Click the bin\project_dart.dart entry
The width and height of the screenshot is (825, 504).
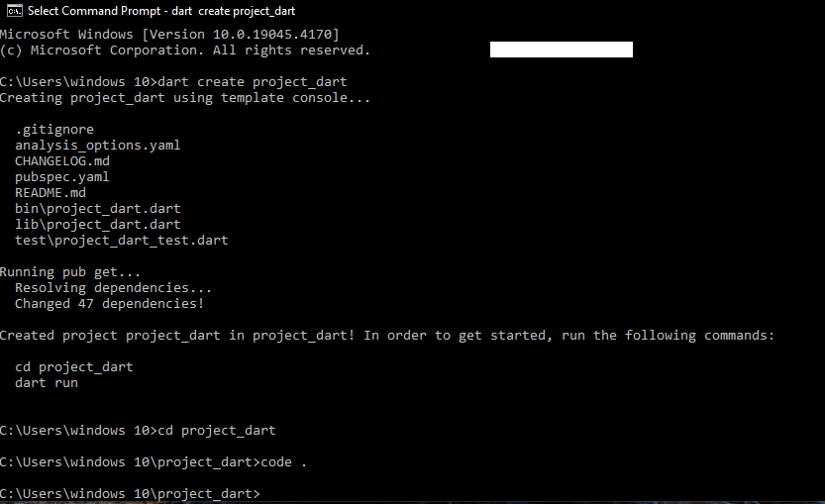(97, 208)
